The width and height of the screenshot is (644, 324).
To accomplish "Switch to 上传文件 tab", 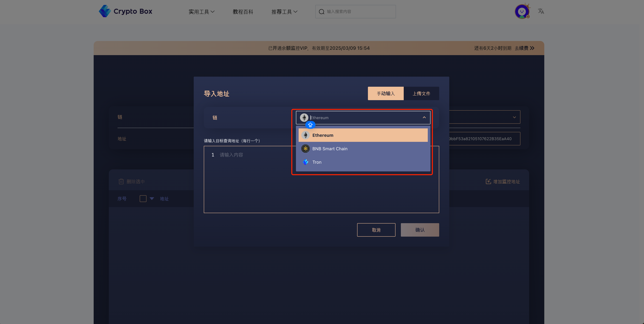I will pyautogui.click(x=421, y=93).
